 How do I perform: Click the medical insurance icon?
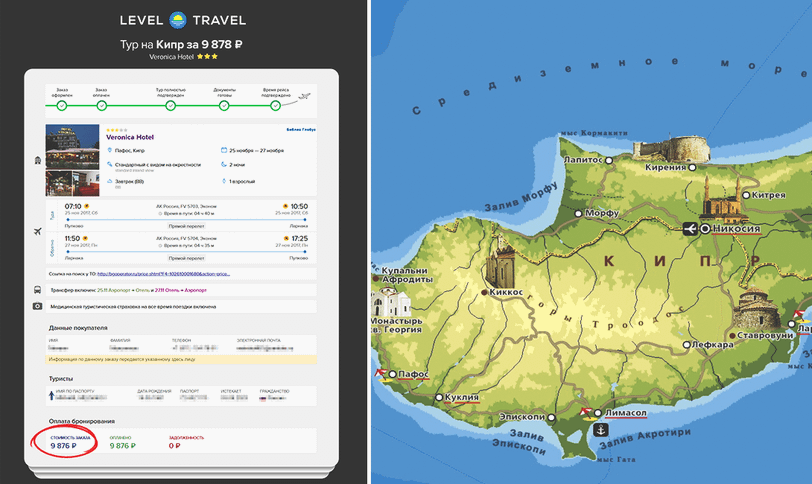tap(38, 306)
